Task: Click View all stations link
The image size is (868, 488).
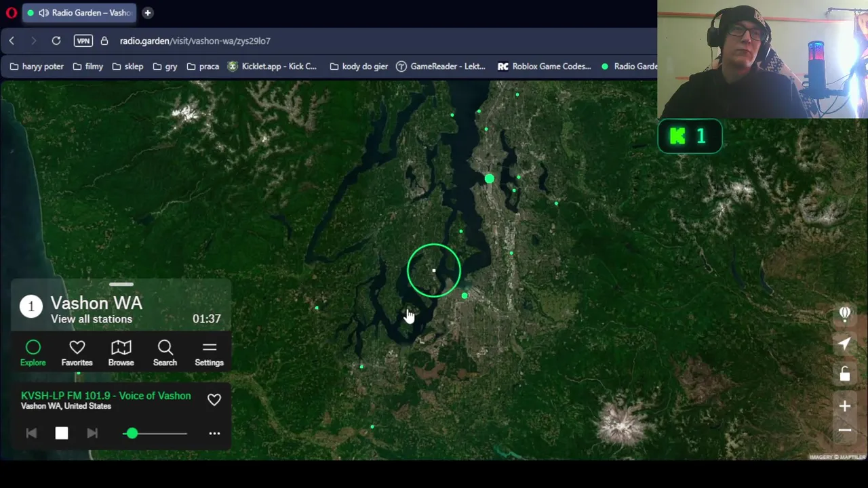Action: [92, 319]
